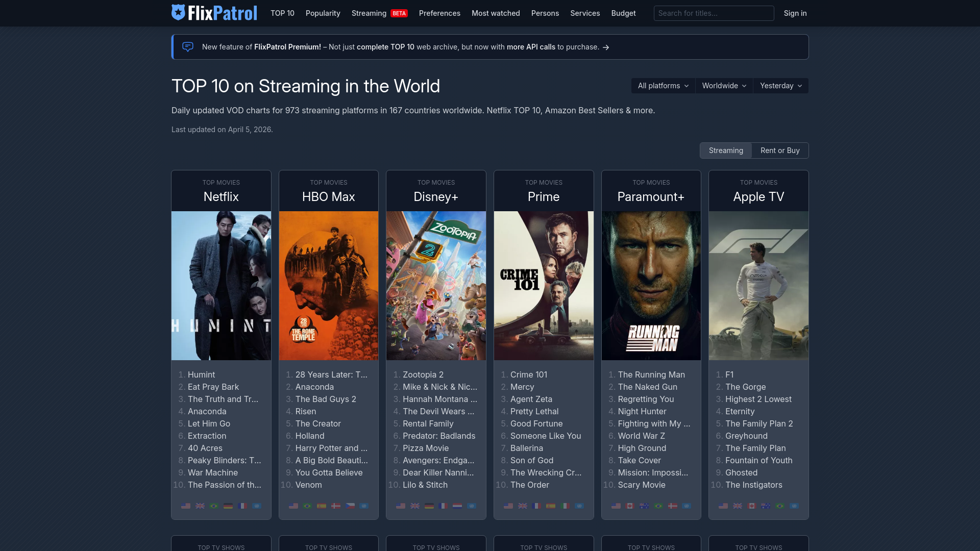This screenshot has width=980, height=551.
Task: Select the France flag under the Netflix list
Action: pos(242,506)
